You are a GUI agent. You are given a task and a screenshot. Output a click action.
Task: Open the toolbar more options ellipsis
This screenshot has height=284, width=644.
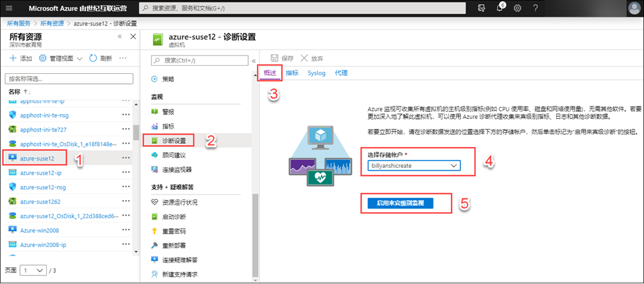[x=122, y=58]
